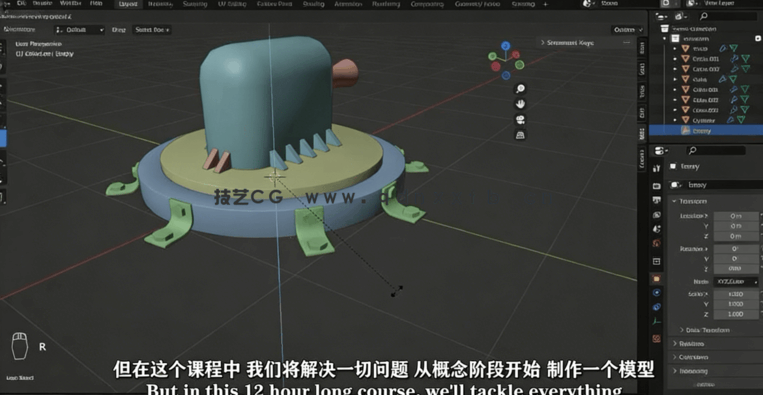Add a workspace with the plus button
The image size is (763, 395).
pos(545,4)
